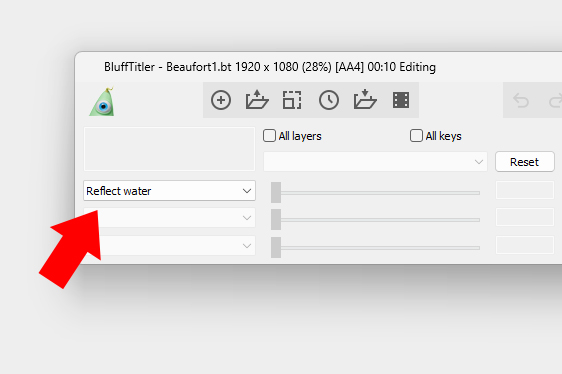Enable the All keys checkbox
This screenshot has width=562, height=374.
coord(416,136)
